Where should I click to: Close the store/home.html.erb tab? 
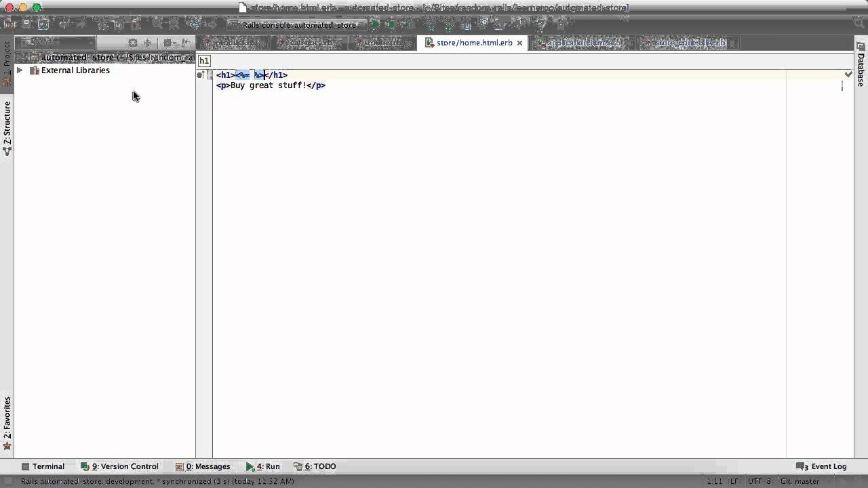pyautogui.click(x=520, y=43)
